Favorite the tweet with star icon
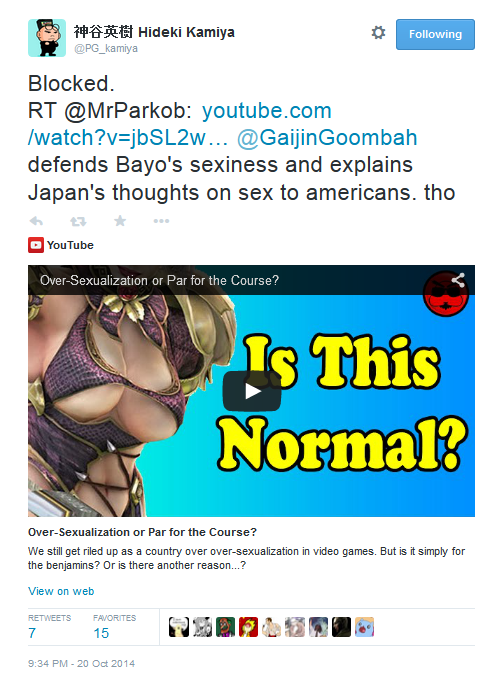 point(120,221)
